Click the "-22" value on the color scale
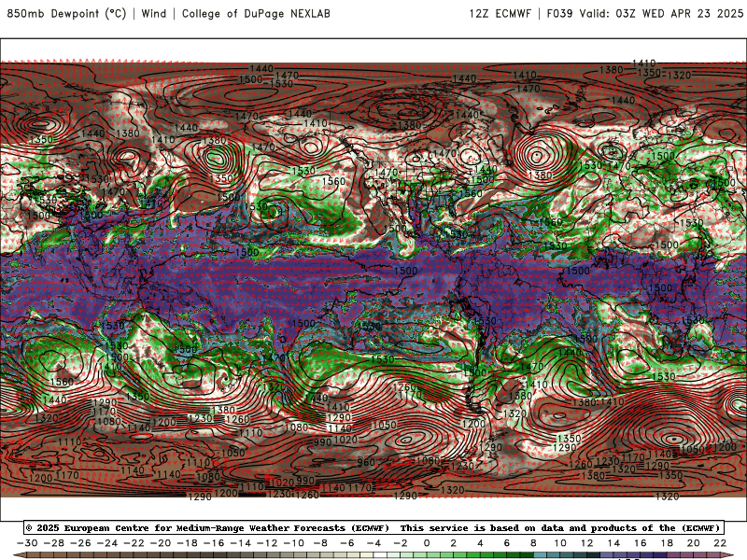This screenshot has height=560, width=747. pos(134,543)
